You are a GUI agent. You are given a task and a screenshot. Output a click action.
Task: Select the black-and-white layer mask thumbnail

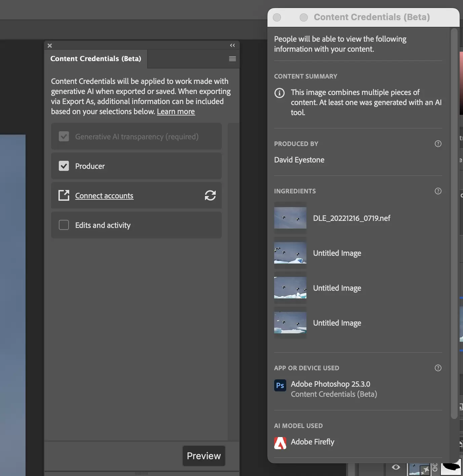click(x=451, y=467)
